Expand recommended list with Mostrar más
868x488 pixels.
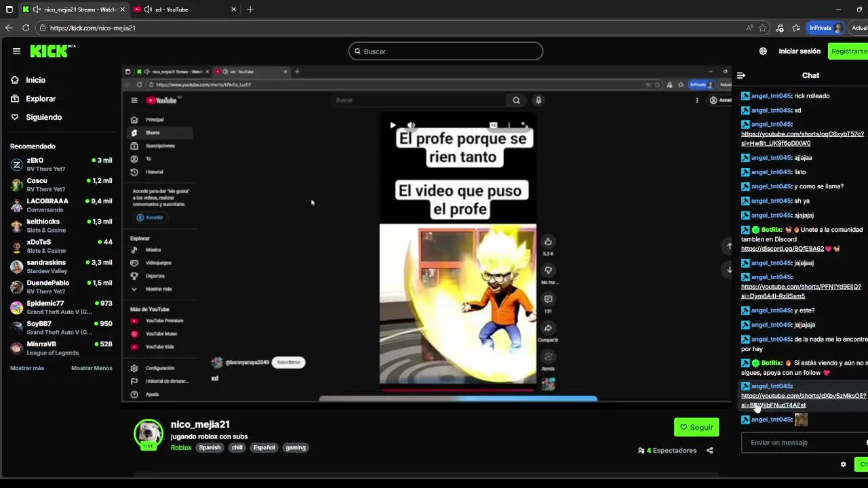tap(27, 368)
